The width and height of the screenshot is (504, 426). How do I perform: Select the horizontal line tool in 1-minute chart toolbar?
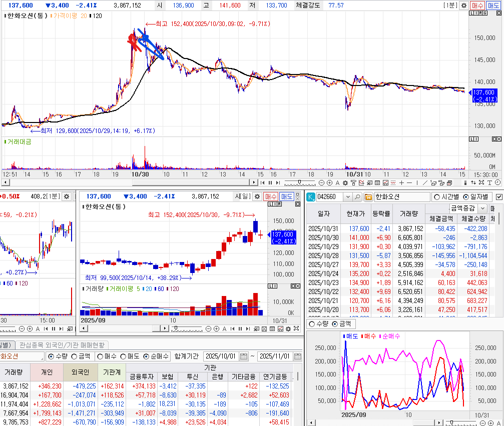pyautogui.click(x=409, y=182)
